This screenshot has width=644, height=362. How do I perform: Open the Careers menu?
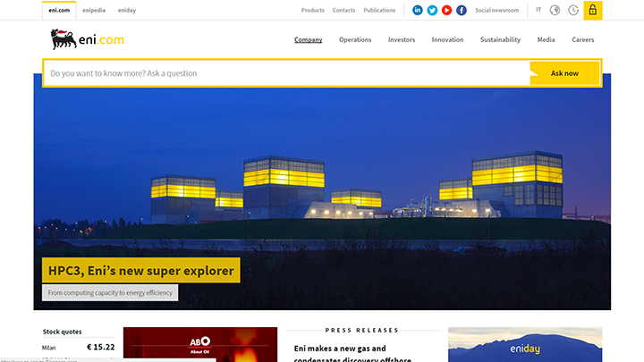pyautogui.click(x=583, y=40)
